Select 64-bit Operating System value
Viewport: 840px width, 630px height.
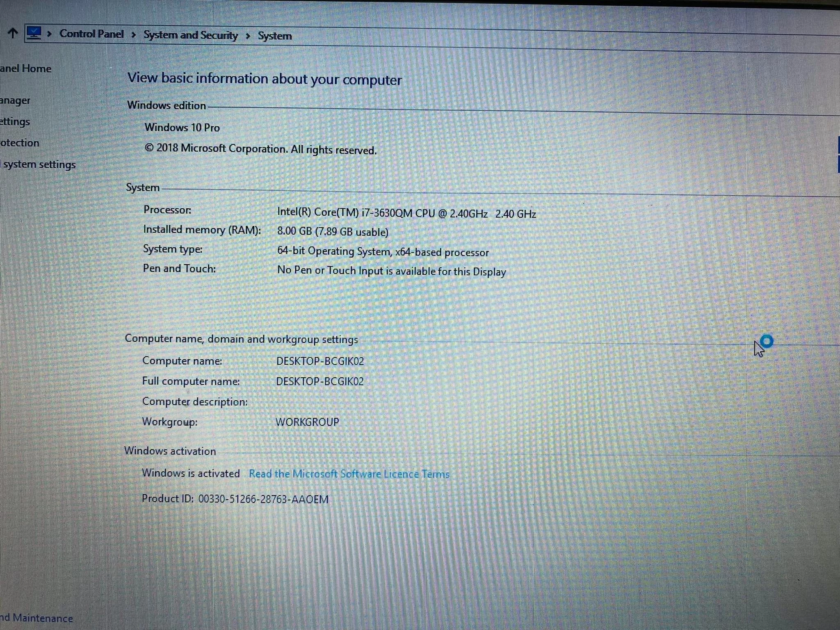[x=383, y=251]
